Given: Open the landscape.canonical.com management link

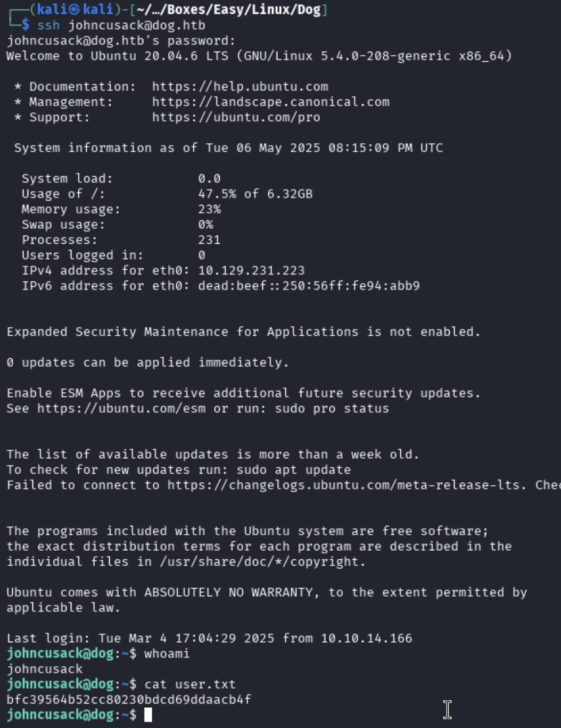Looking at the screenshot, I should [x=270, y=102].
